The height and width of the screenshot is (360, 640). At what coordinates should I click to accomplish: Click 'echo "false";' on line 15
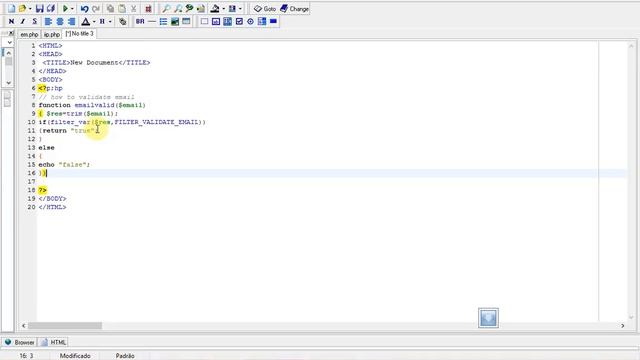pos(64,164)
